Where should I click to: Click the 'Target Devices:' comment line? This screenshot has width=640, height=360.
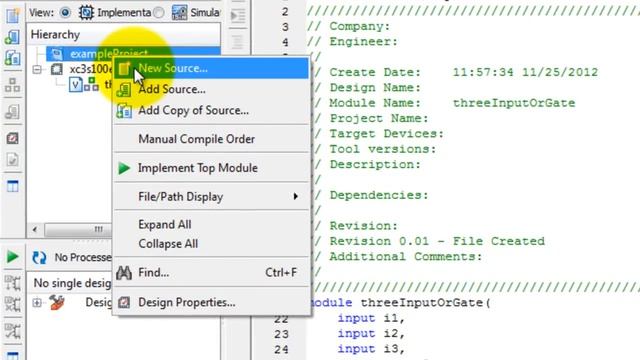point(378,134)
